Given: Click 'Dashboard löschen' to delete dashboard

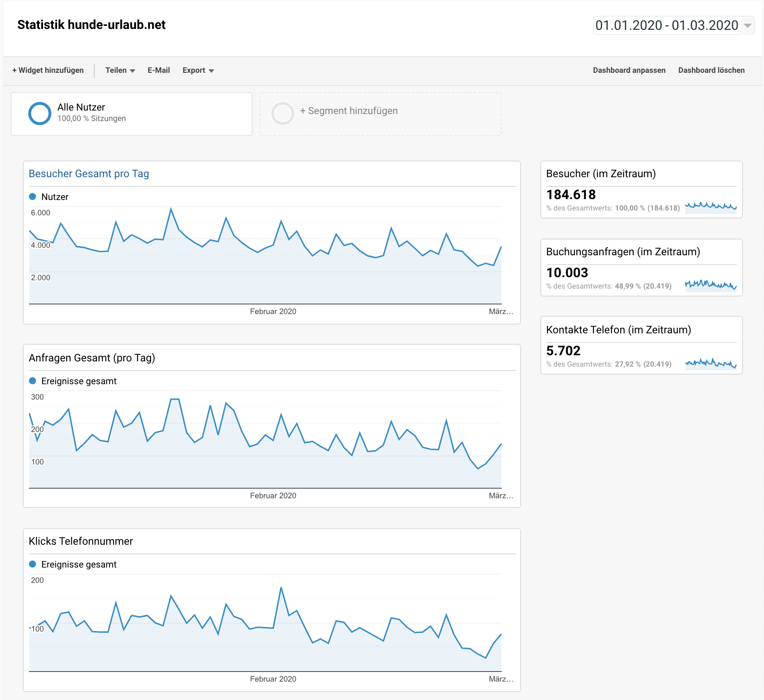Looking at the screenshot, I should point(711,70).
